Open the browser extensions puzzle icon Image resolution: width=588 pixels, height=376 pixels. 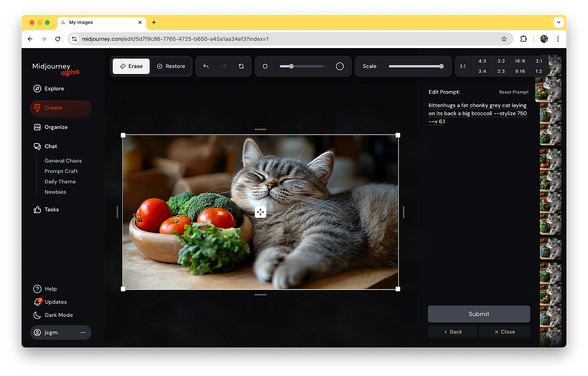pyautogui.click(x=523, y=39)
